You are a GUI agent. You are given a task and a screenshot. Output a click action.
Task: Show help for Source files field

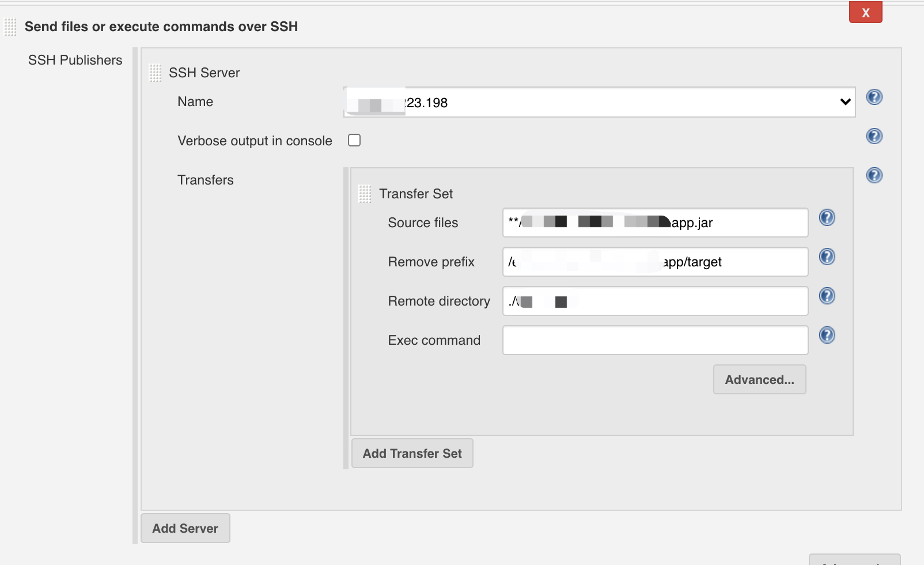(827, 217)
